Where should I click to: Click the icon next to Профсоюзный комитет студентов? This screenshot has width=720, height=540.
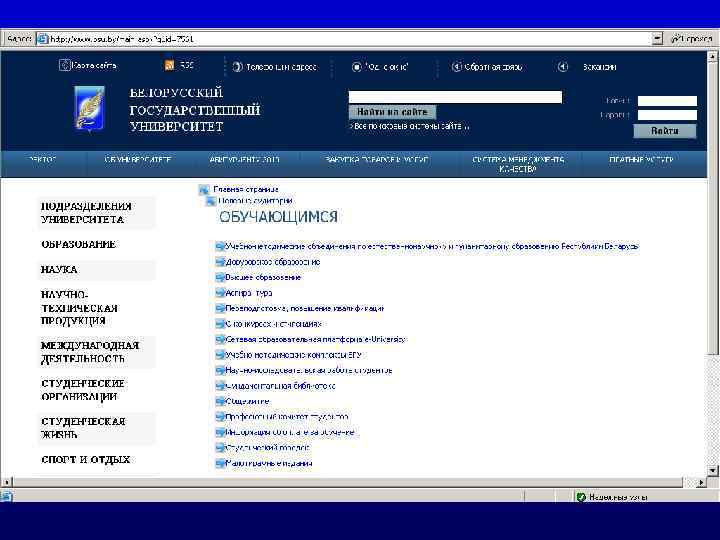coord(220,417)
